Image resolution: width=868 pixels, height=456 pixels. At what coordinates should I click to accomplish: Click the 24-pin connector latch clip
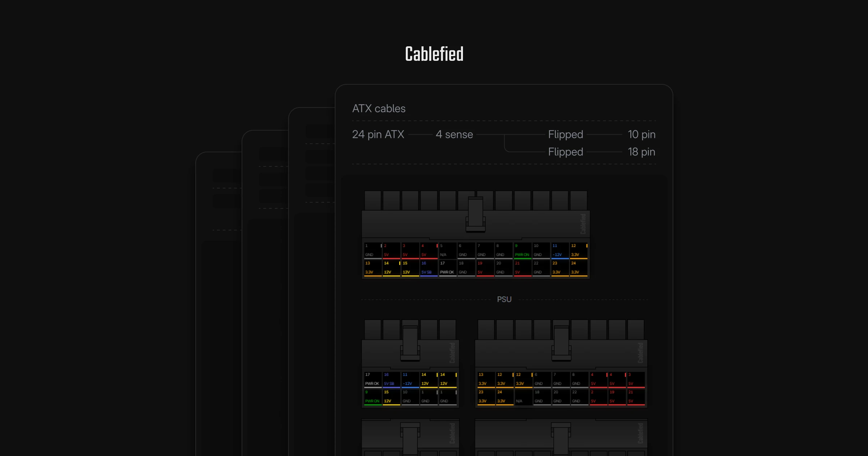[x=475, y=214]
